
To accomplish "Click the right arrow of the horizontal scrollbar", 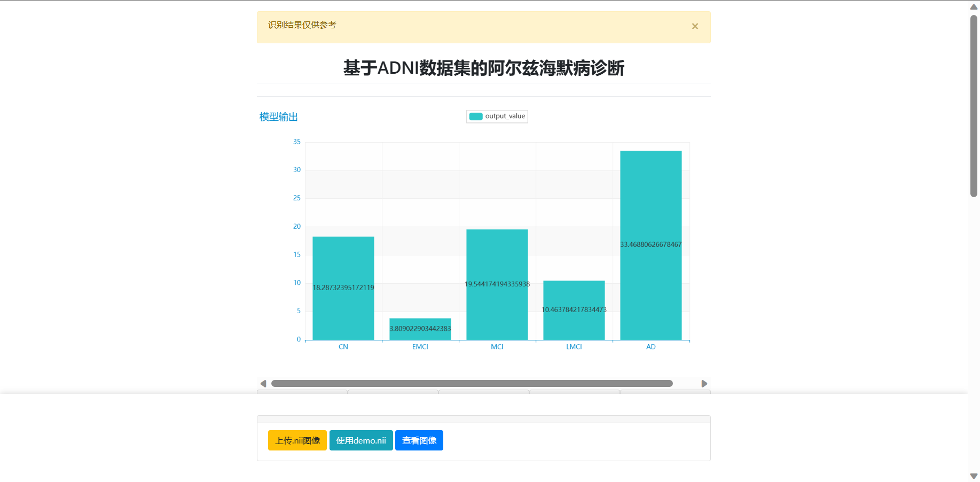I will tap(704, 383).
